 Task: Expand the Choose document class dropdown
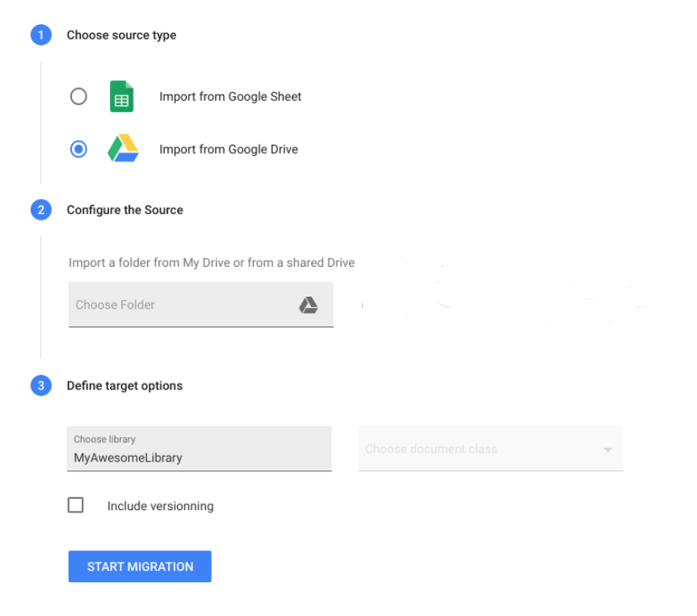point(490,449)
